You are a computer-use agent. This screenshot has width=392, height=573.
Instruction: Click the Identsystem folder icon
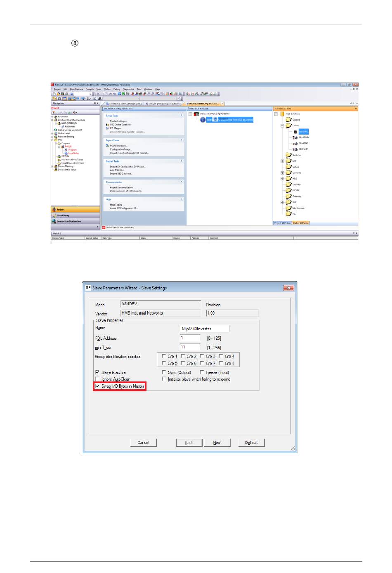click(289, 208)
